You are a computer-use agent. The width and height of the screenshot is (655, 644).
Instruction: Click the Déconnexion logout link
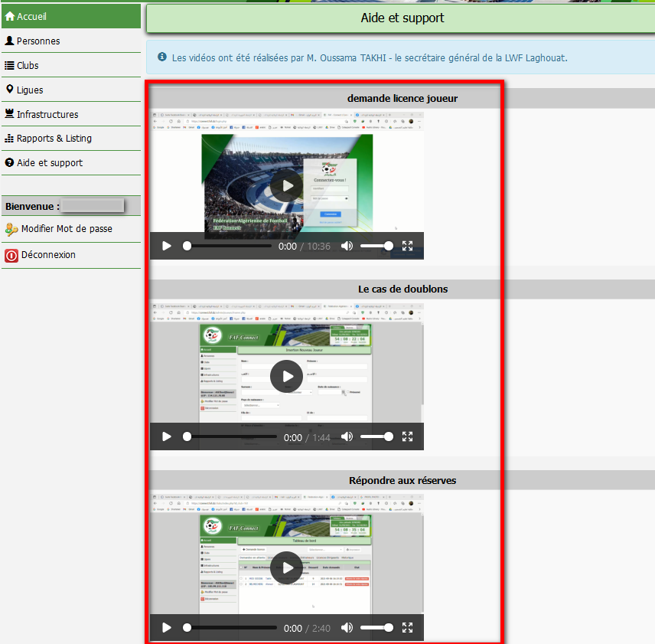(x=47, y=255)
